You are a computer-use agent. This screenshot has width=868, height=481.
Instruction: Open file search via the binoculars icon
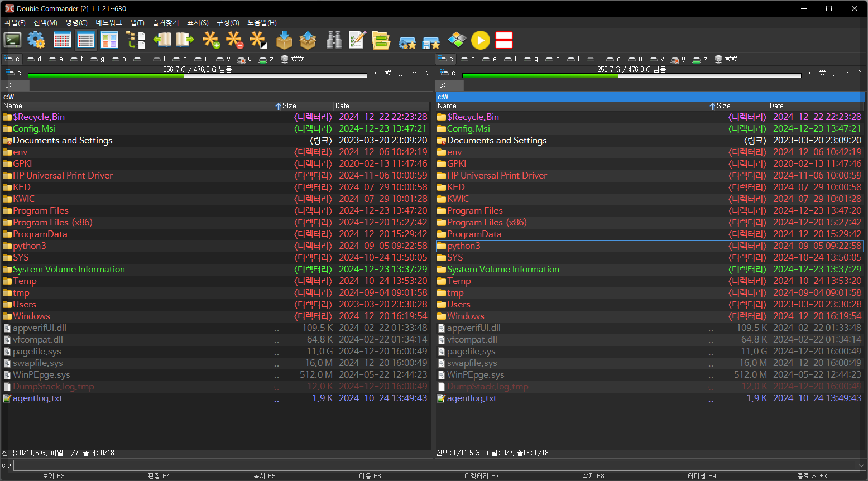[334, 40]
